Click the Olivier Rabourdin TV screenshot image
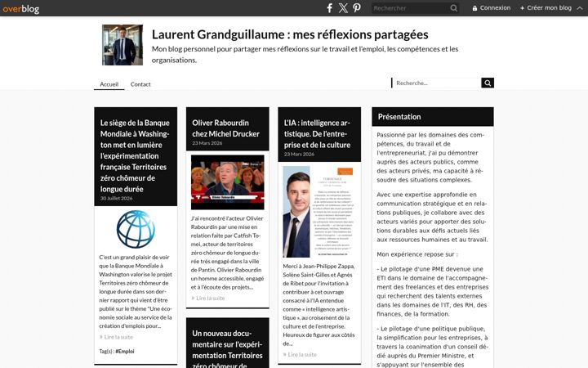The width and height of the screenshot is (588, 368). (228, 182)
